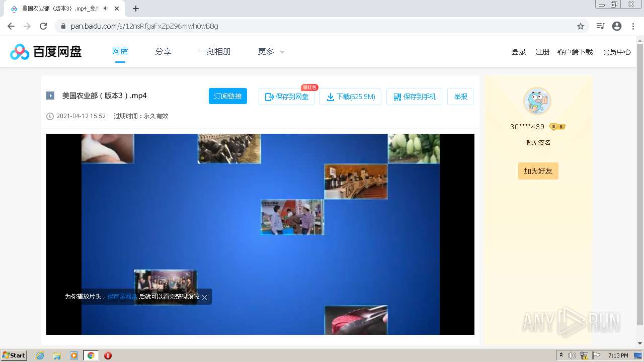This screenshot has width=644, height=362.
Task: Open media player from taskbar
Action: [x=74, y=355]
